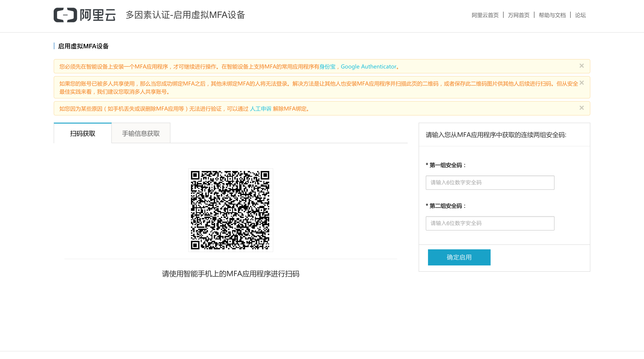Select the 扫码获取 tab

coord(83,133)
